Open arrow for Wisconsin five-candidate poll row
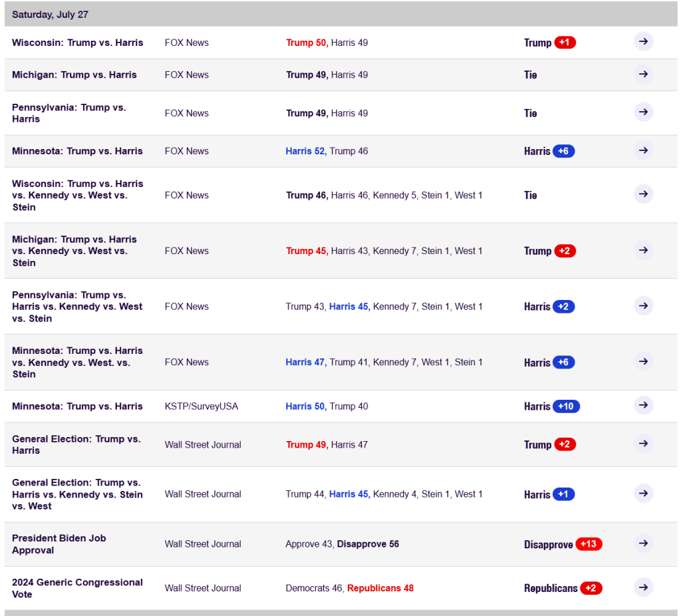681x616 pixels. pyautogui.click(x=643, y=194)
